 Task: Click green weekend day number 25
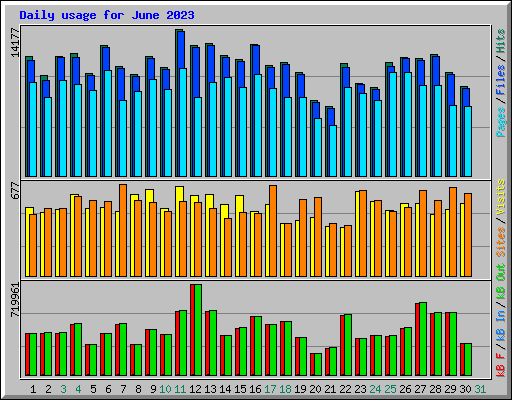[390, 389]
